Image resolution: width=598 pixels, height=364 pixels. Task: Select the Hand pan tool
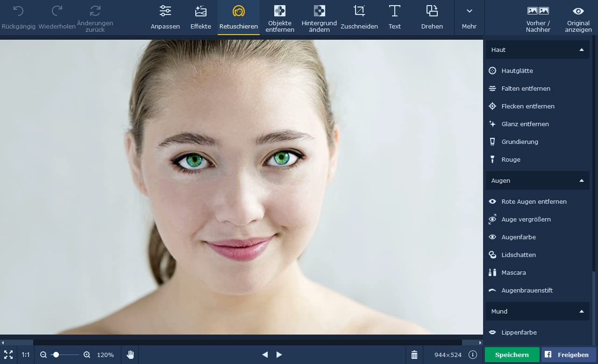130,355
